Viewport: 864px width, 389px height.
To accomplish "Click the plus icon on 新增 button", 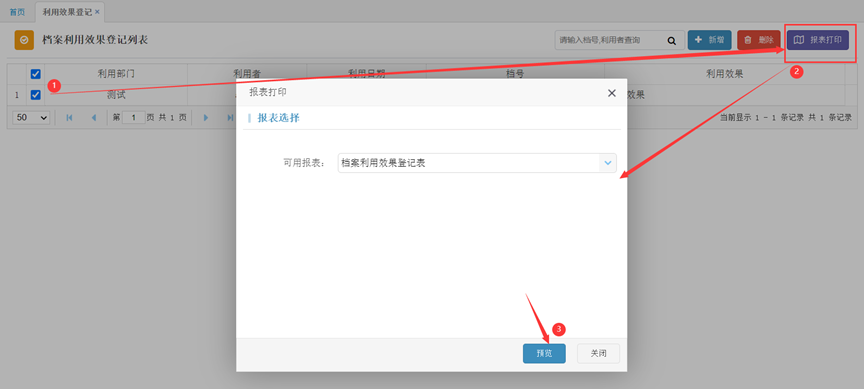I will [x=699, y=40].
